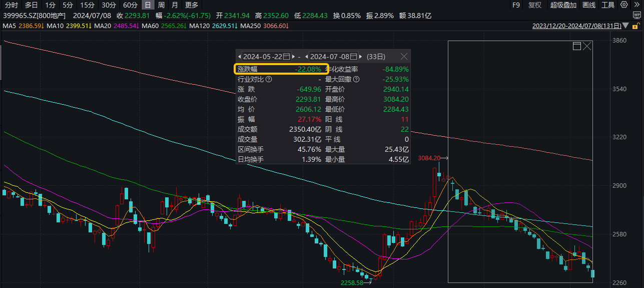
Task: Click the F9 button
Action: click(516, 5)
